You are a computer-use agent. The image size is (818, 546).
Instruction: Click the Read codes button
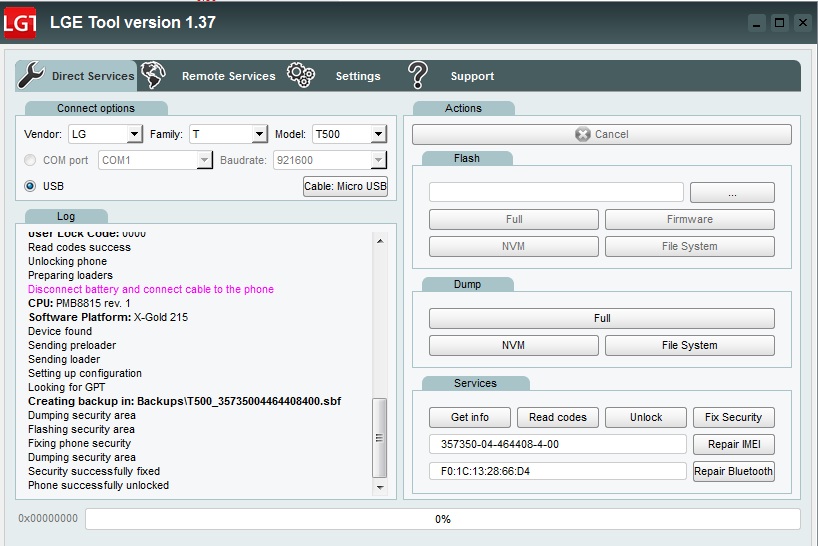[x=558, y=417]
